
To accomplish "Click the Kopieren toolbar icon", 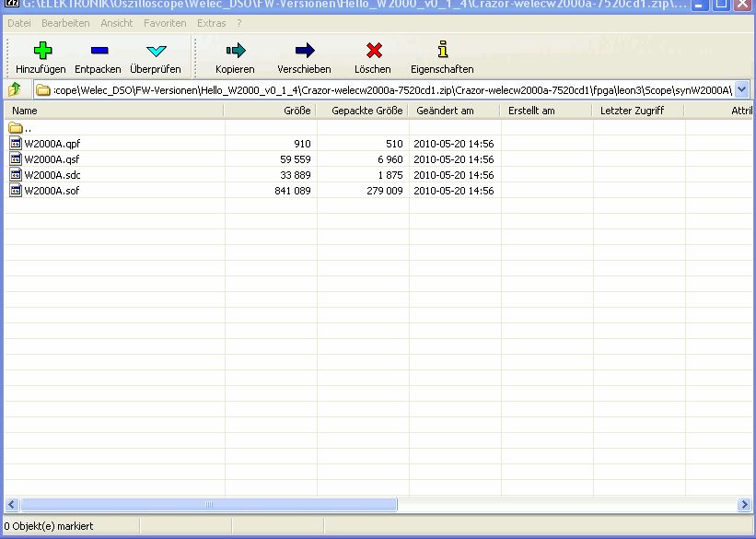I will [x=235, y=52].
